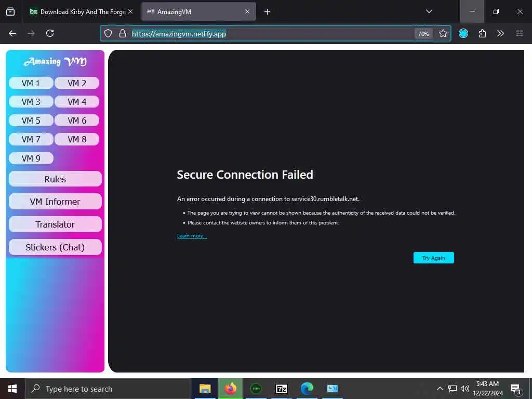Minimize the Firefox window
Image resolution: width=532 pixels, height=399 pixels.
pyautogui.click(x=472, y=11)
